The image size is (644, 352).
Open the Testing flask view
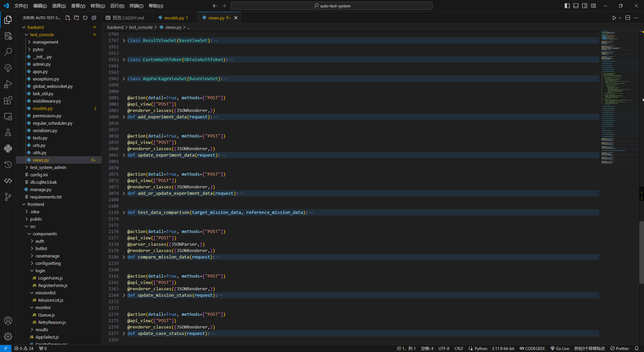[8, 132]
